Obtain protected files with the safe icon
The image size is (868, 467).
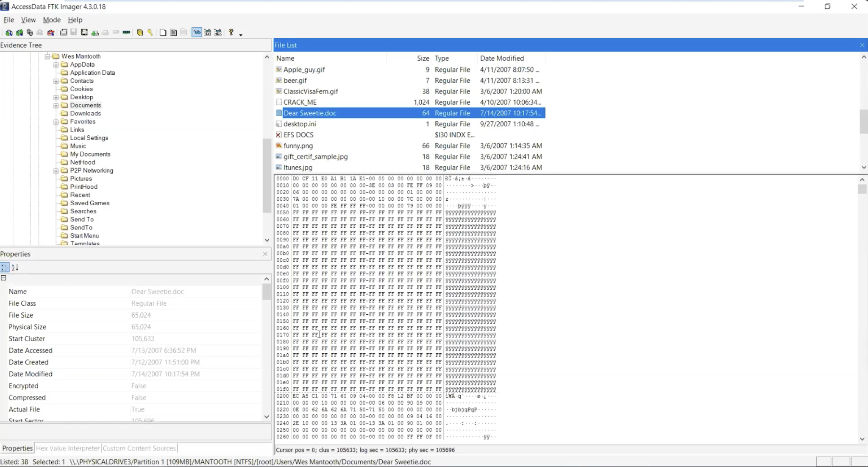pos(140,32)
